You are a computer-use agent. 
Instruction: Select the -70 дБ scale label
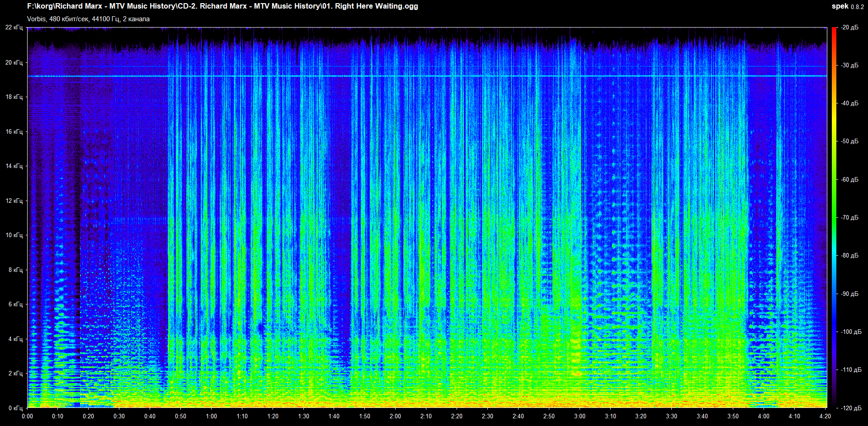pos(849,218)
